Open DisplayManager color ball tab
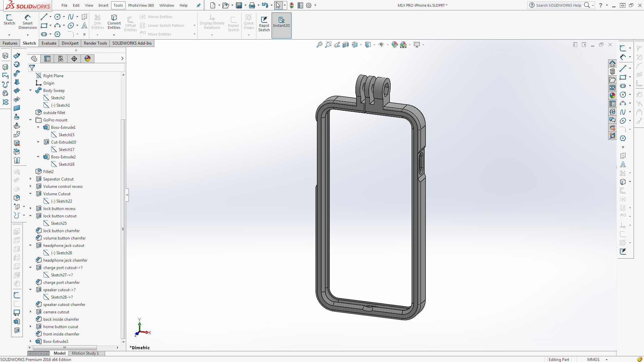 click(x=88, y=59)
